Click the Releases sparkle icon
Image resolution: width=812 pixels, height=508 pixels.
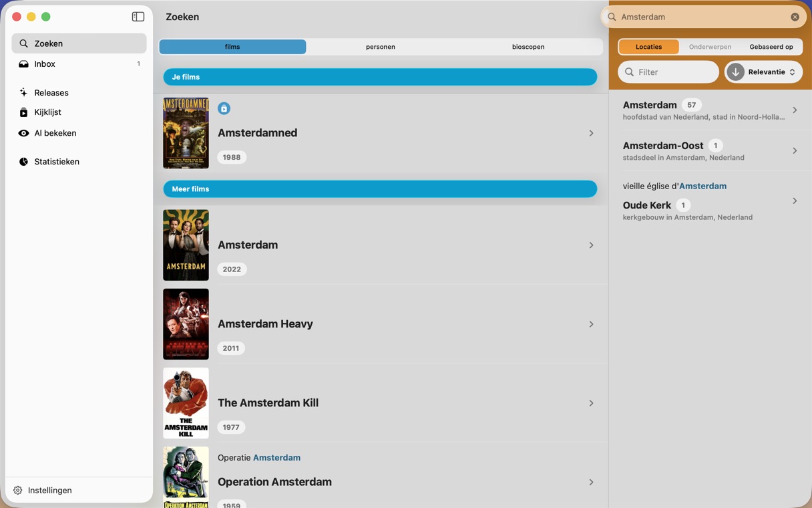point(23,93)
